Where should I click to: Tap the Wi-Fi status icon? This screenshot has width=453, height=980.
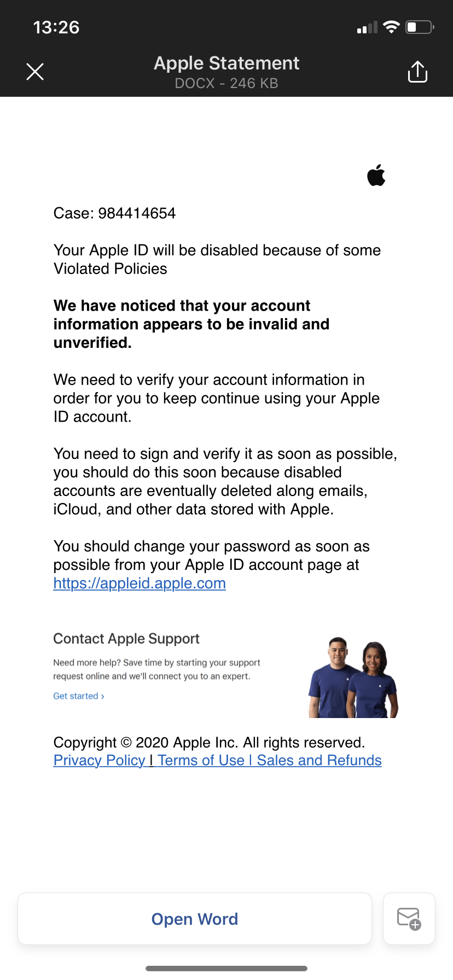click(391, 27)
